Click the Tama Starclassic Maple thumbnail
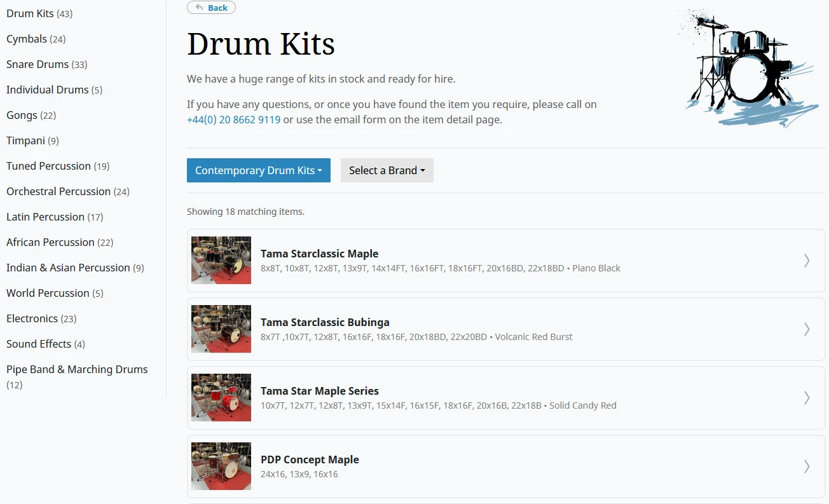 click(x=221, y=260)
